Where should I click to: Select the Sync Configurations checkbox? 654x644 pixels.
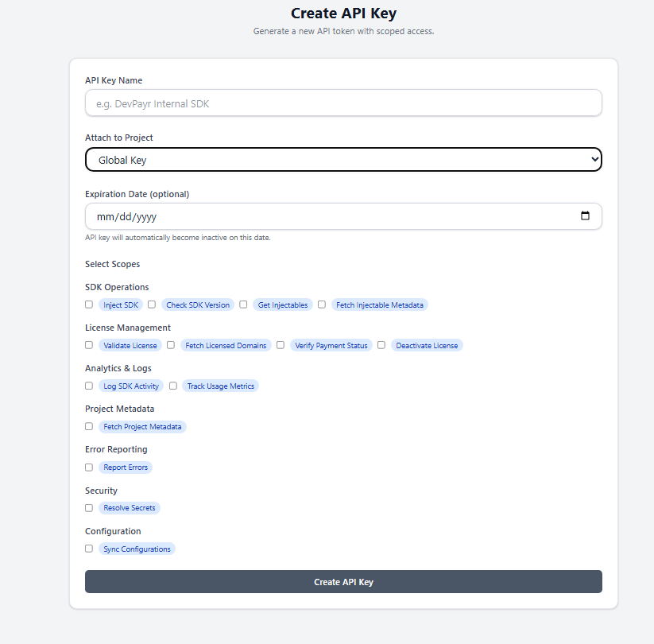[x=89, y=549]
